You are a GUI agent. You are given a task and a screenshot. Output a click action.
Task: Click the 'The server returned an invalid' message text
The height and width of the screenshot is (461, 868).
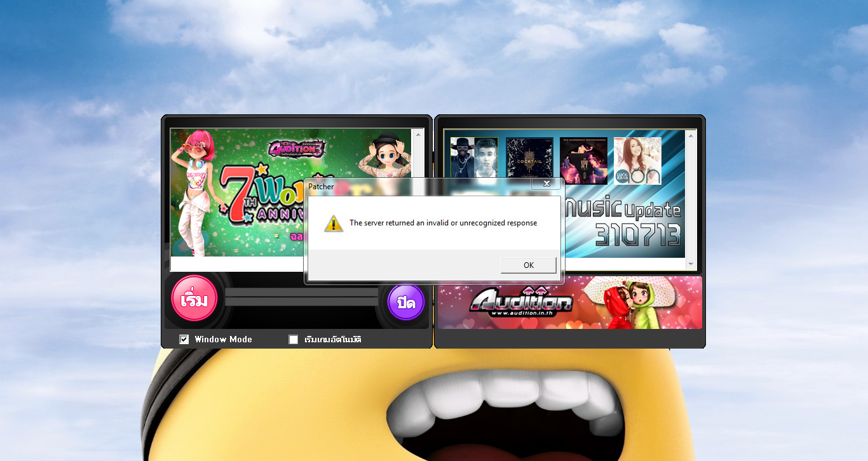(x=443, y=223)
